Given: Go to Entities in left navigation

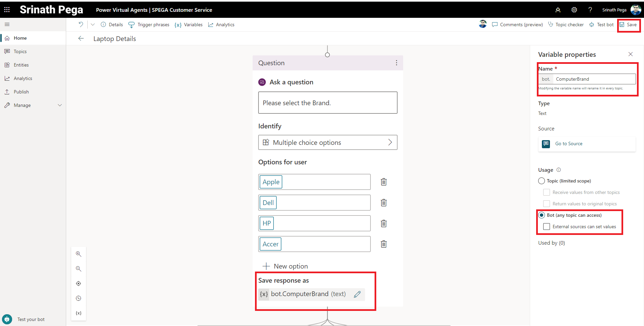Looking at the screenshot, I should tap(21, 65).
